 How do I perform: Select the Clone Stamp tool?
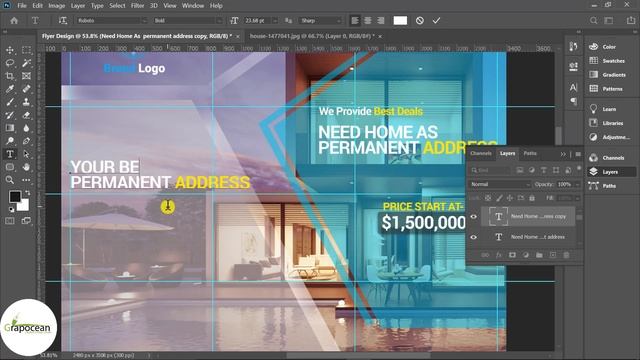tap(27, 102)
